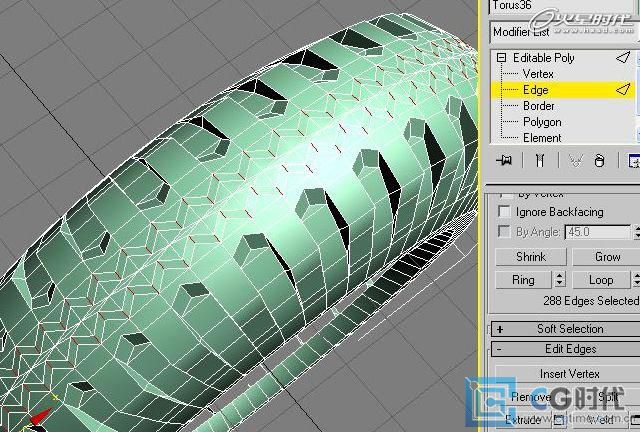Select the Edge sub-object level
This screenshot has width=640, height=432.
(x=562, y=90)
